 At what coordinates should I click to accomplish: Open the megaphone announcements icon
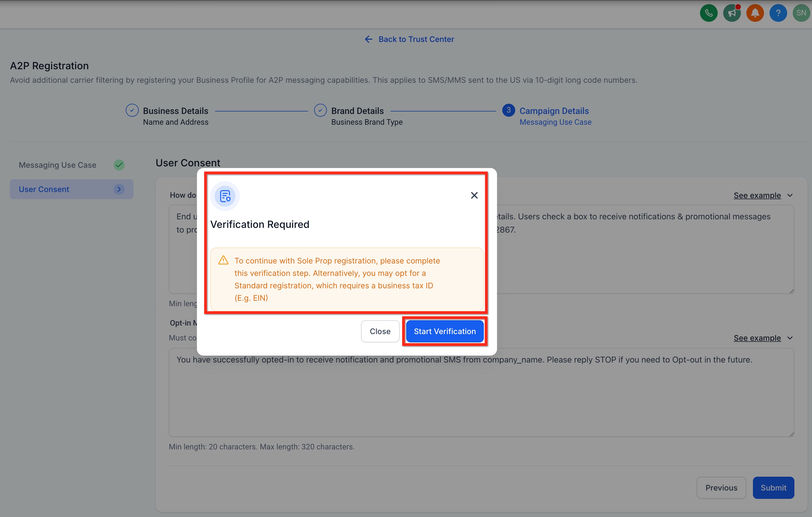[x=731, y=13]
